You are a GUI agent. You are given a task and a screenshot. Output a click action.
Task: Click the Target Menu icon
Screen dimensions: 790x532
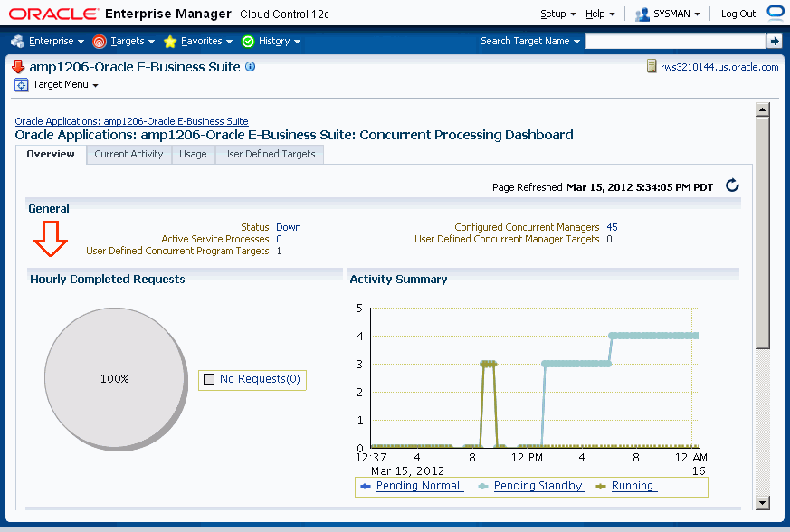click(21, 85)
